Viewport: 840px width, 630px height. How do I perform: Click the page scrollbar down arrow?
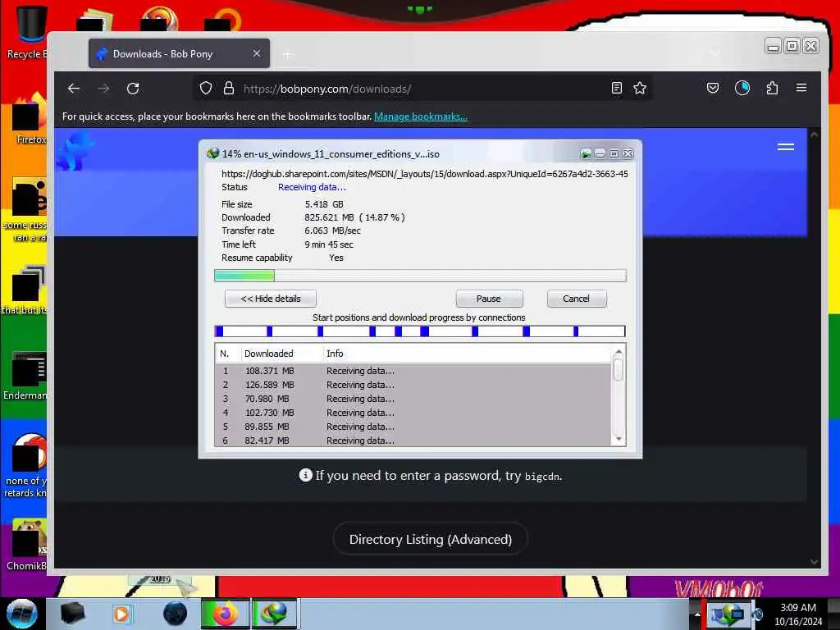coord(814,561)
